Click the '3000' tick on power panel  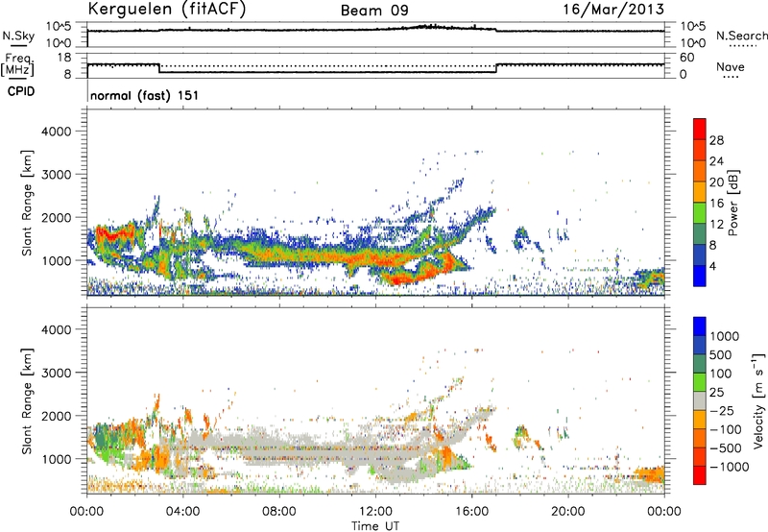point(57,175)
